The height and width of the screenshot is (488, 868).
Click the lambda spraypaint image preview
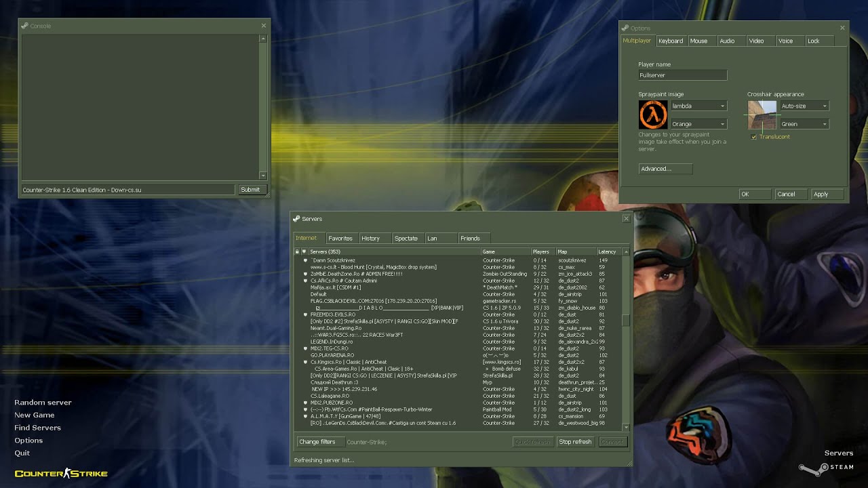[653, 115]
